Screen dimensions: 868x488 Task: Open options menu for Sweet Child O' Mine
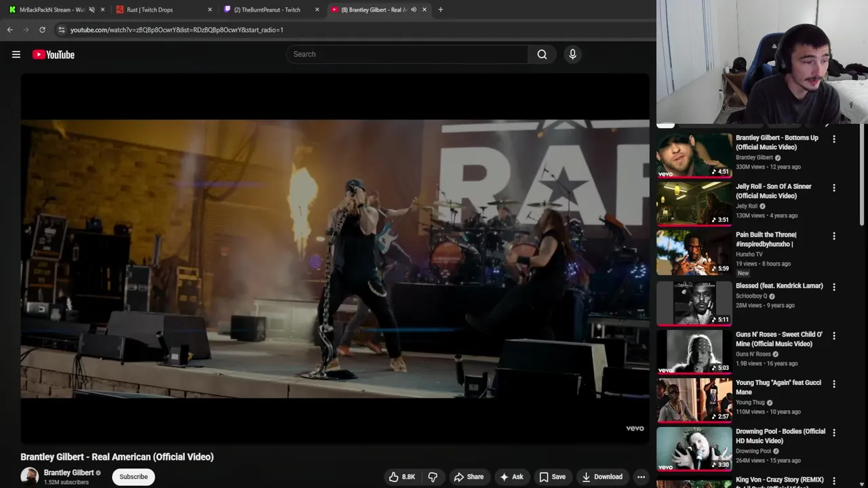[834, 335]
